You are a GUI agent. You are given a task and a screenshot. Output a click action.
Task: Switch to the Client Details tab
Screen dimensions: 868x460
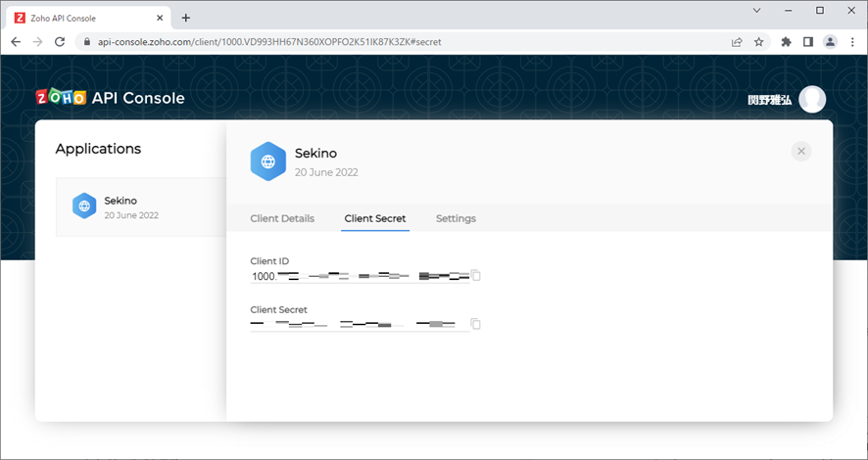282,218
